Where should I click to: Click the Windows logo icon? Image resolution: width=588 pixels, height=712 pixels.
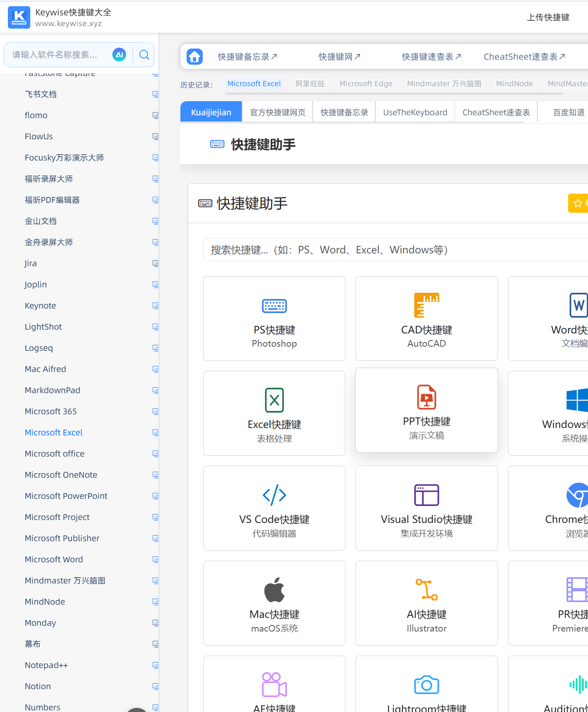(577, 400)
